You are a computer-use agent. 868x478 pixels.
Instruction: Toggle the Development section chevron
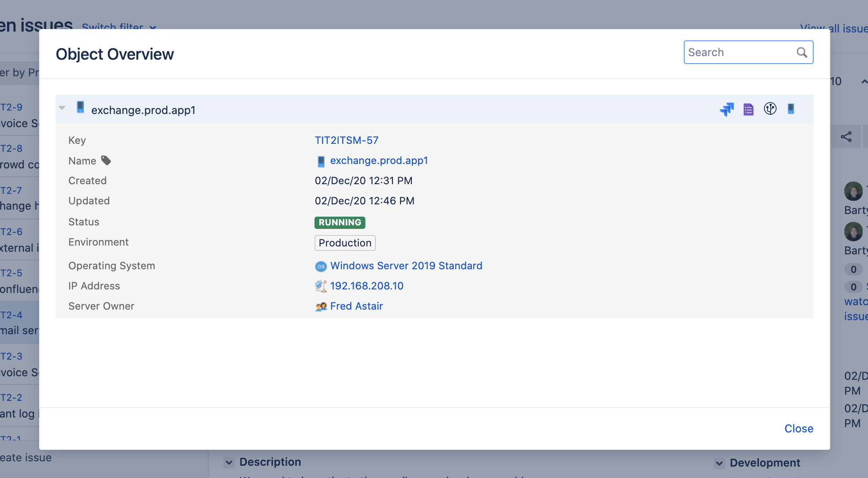point(719,463)
